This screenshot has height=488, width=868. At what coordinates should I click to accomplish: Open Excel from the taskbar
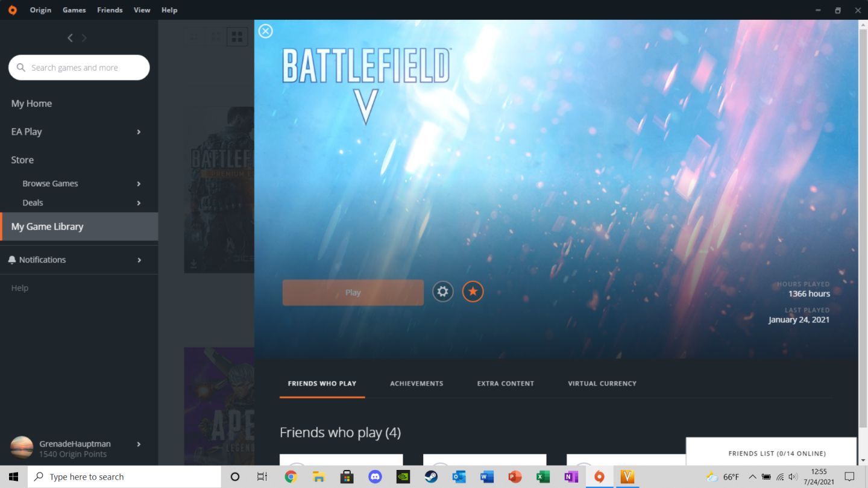click(543, 477)
